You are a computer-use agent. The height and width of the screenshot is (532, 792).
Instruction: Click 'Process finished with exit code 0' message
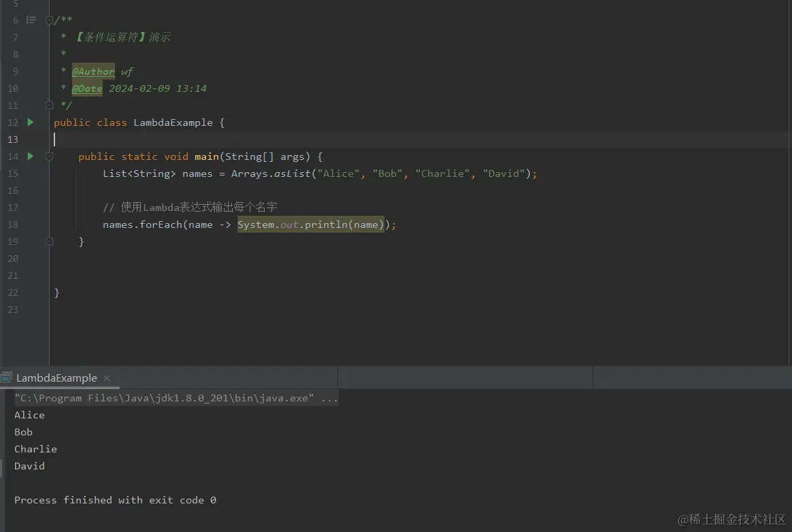(115, 499)
